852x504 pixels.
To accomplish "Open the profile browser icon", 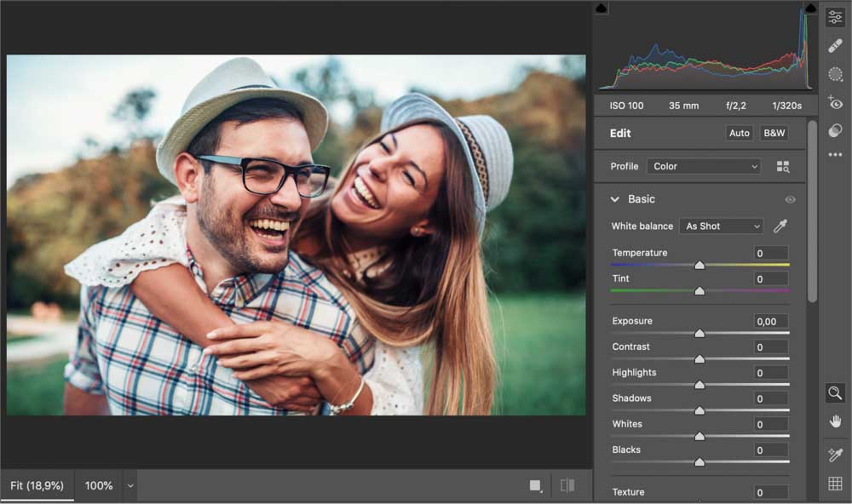I will [783, 167].
